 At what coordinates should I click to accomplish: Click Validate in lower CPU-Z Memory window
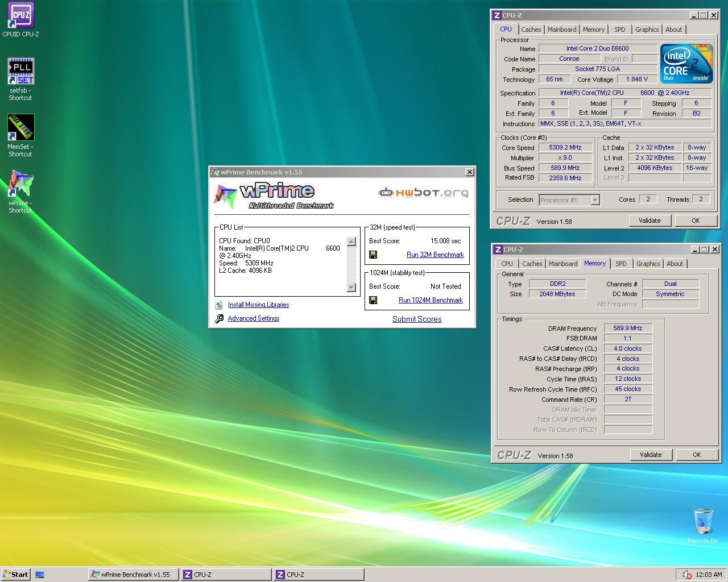tap(651, 455)
